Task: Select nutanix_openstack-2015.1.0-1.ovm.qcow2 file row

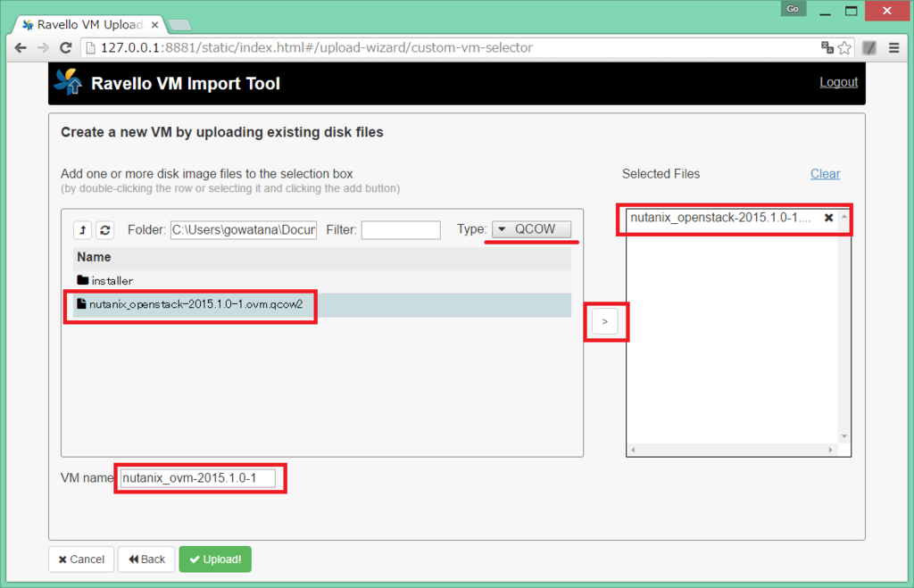Action: coord(321,305)
